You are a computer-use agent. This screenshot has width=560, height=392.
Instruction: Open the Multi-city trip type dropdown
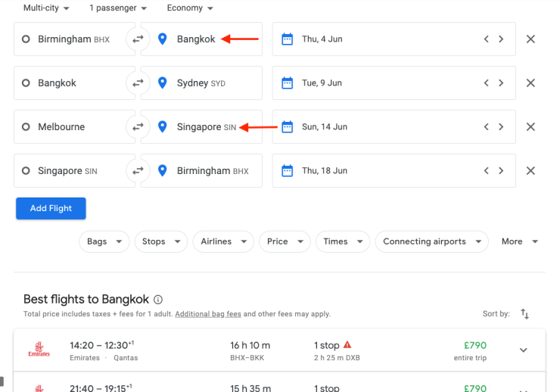coord(46,8)
